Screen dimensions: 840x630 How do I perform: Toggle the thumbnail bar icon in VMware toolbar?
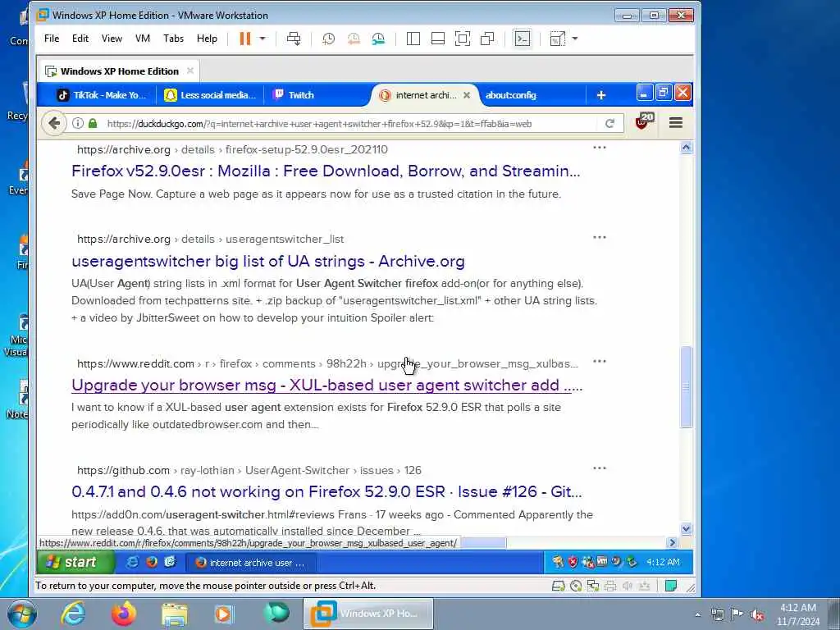(438, 39)
